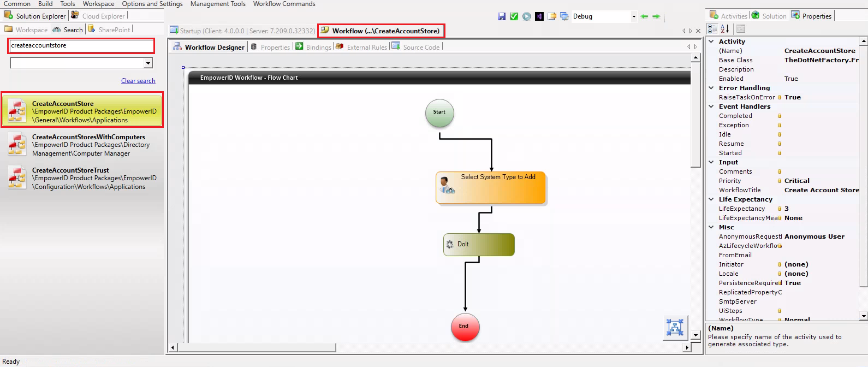
Task: Click the binding marker beside RaiseTaskOnError
Action: click(x=780, y=97)
